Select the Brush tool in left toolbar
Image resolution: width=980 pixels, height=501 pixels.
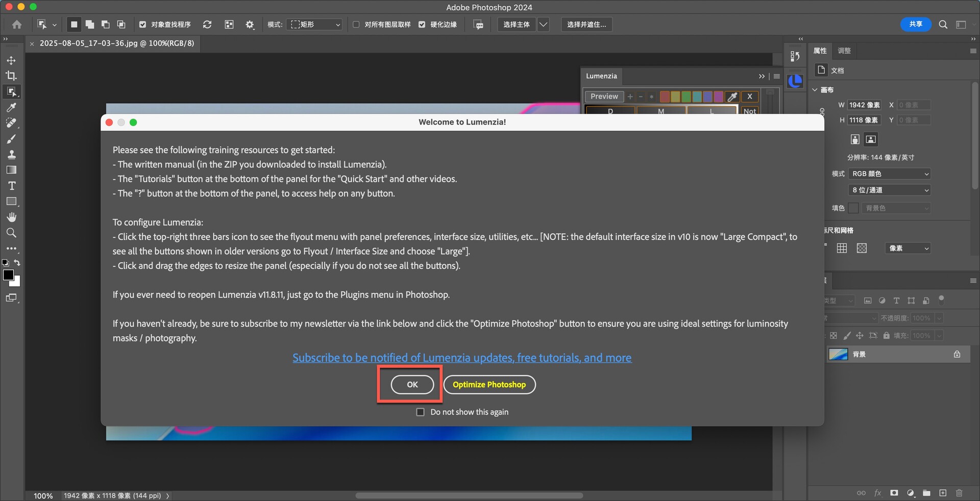[x=11, y=139]
